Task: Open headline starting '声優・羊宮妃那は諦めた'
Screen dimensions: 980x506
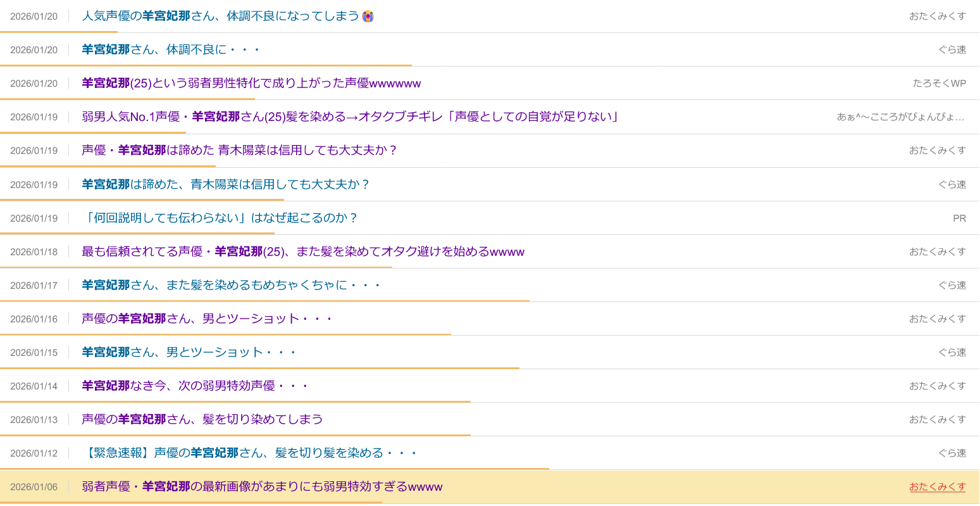Action: point(239,150)
